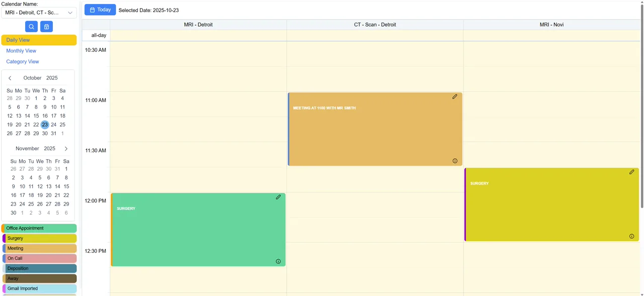
Task: Click the MRI - Novi column header
Action: pyautogui.click(x=551, y=25)
